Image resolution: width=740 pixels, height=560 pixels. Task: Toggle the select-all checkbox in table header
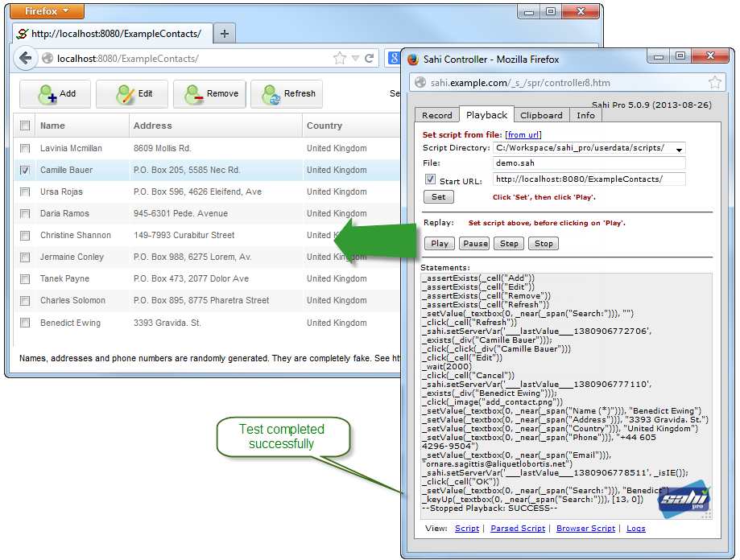click(25, 126)
